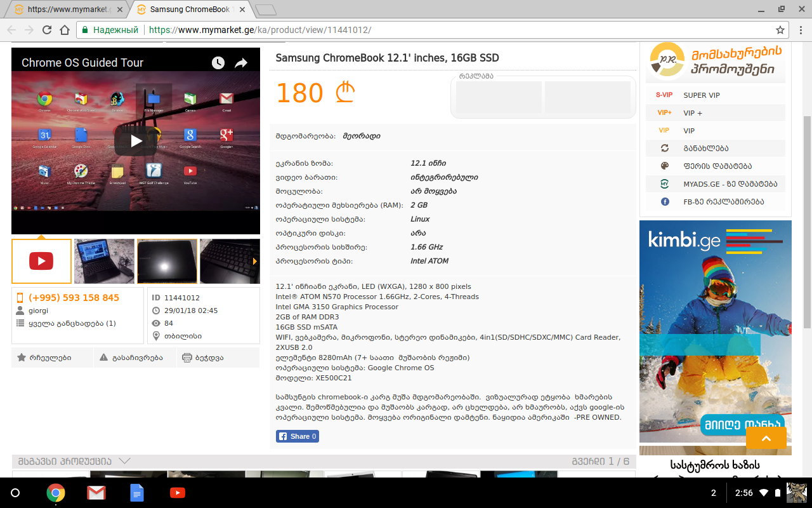Open a new browser tab
Image resolution: width=812 pixels, height=508 pixels.
pyautogui.click(x=266, y=10)
